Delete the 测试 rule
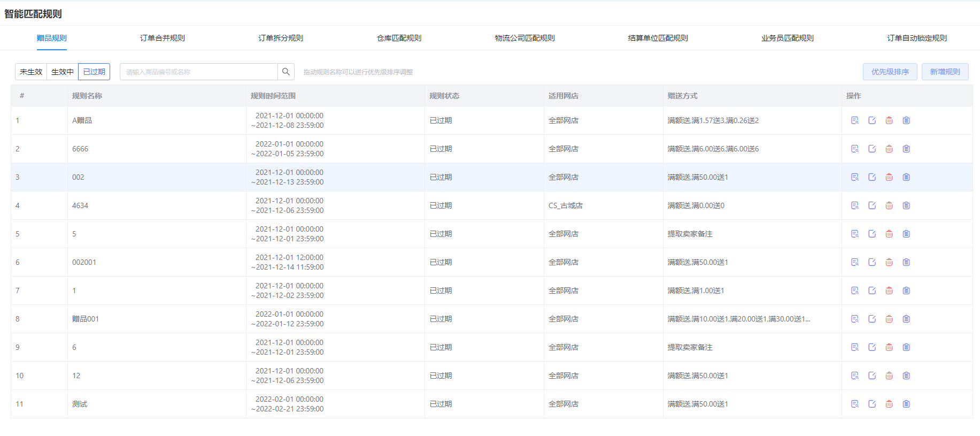Viewport: 980px width, 436px height. coord(889,404)
